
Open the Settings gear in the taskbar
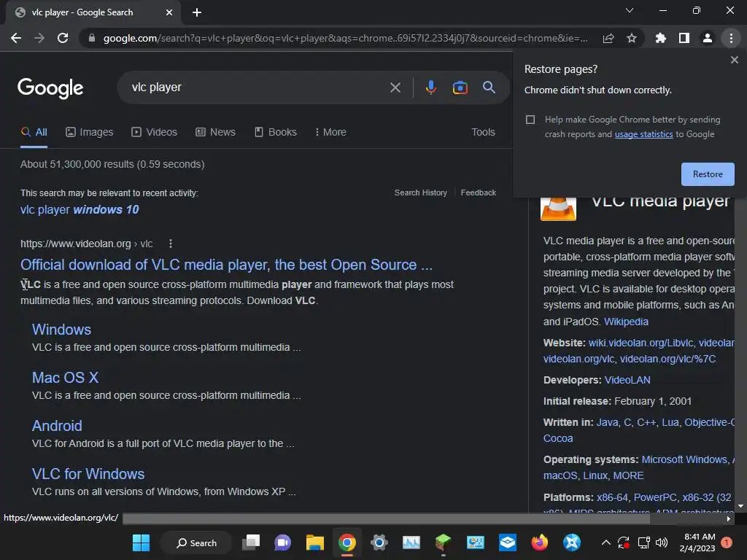tap(379, 542)
